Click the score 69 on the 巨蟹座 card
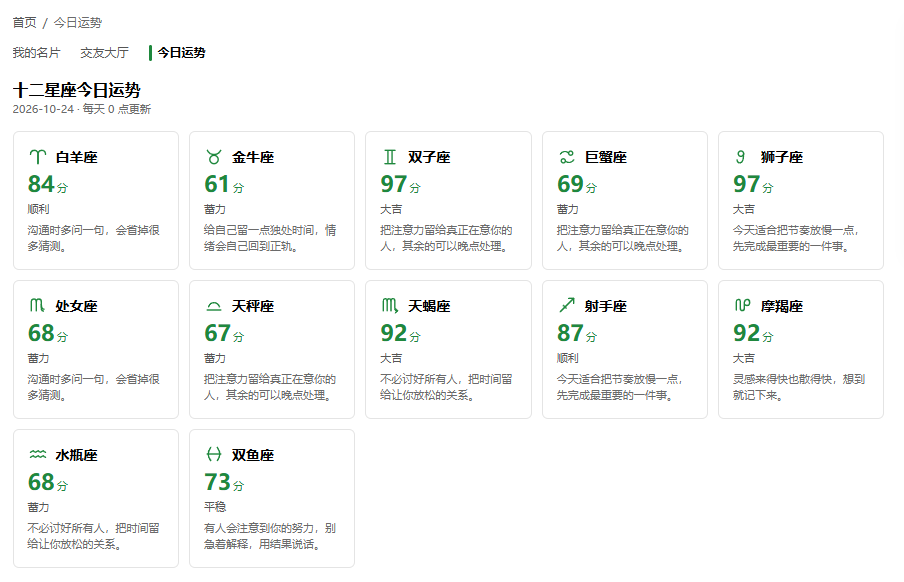 coord(570,184)
